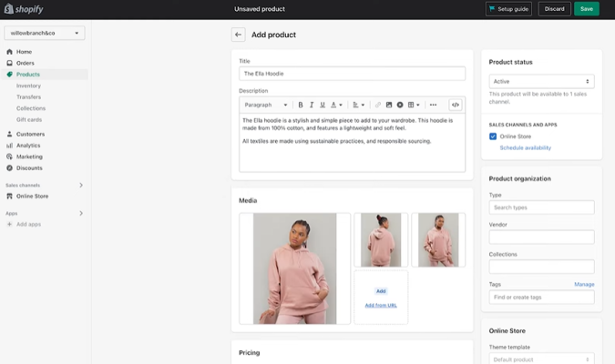Open the text color picker
Image resolution: width=615 pixels, height=364 pixels.
pyautogui.click(x=336, y=105)
